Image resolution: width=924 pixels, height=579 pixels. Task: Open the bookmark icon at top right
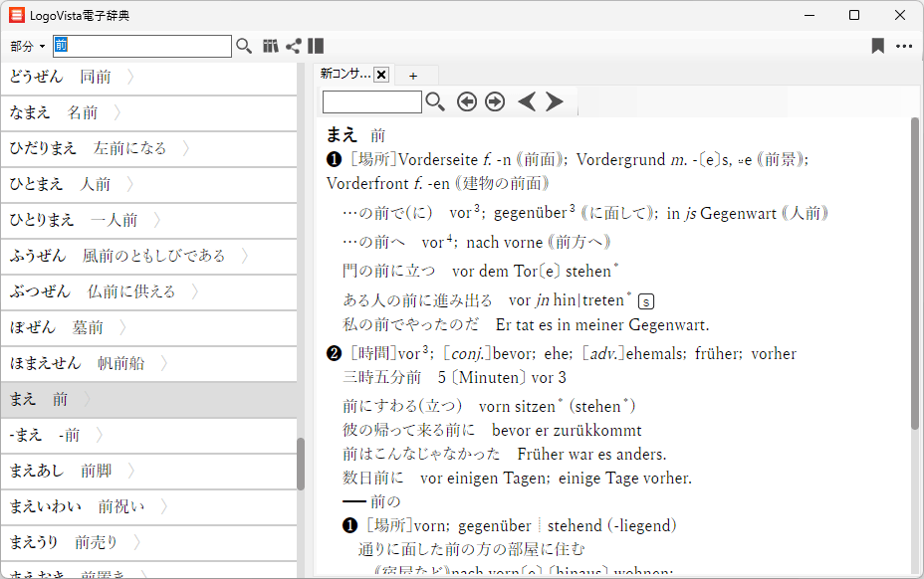click(877, 46)
